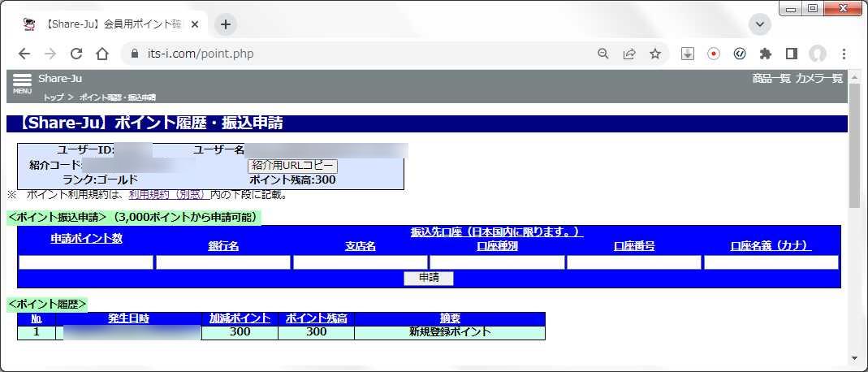Viewport: 868px width, 372px height.
Task: Click the 口座番号 column header
Action: tap(634, 247)
